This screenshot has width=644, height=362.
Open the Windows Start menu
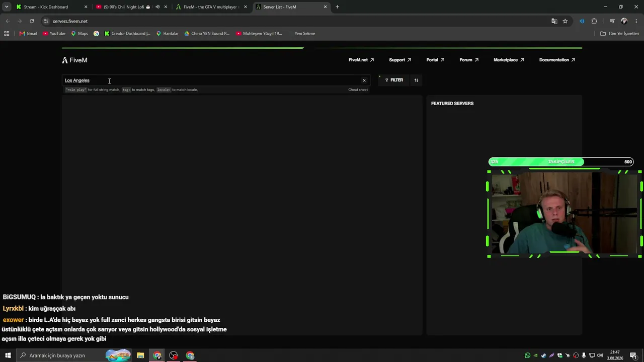click(8, 355)
